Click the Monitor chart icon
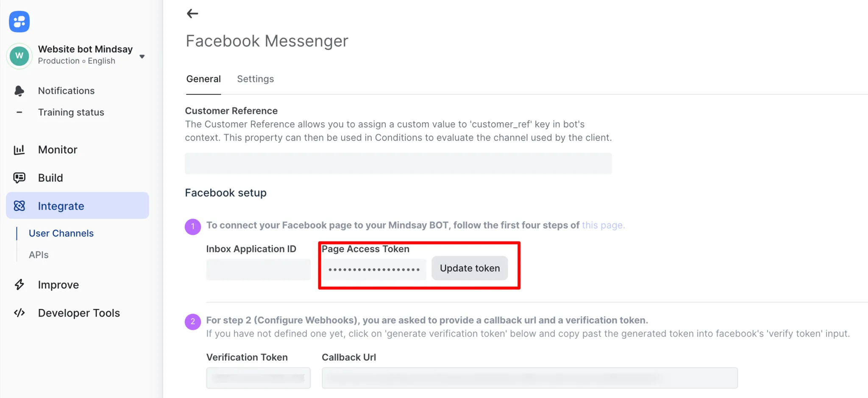 tap(19, 150)
